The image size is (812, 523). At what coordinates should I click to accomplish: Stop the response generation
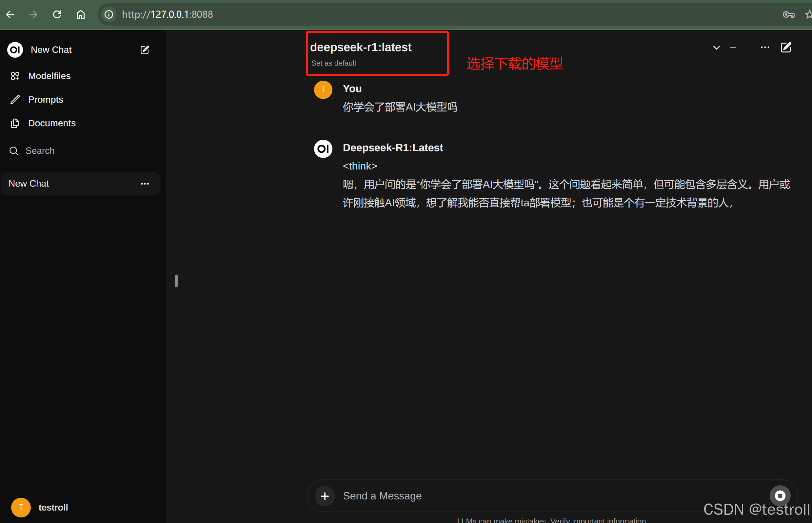(780, 496)
